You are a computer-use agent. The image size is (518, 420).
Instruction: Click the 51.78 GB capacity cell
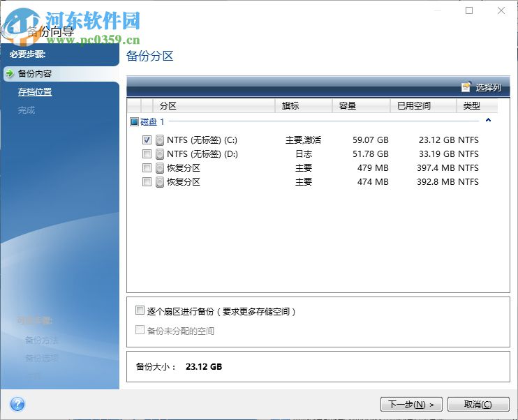[370, 154]
